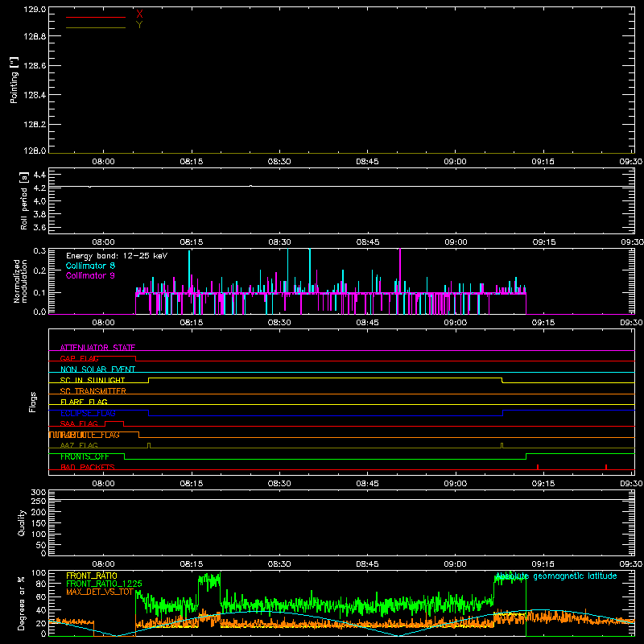Click the yellow 'FRONT_RATIO' legend entry
The width and height of the screenshot is (644, 644).
(x=92, y=576)
